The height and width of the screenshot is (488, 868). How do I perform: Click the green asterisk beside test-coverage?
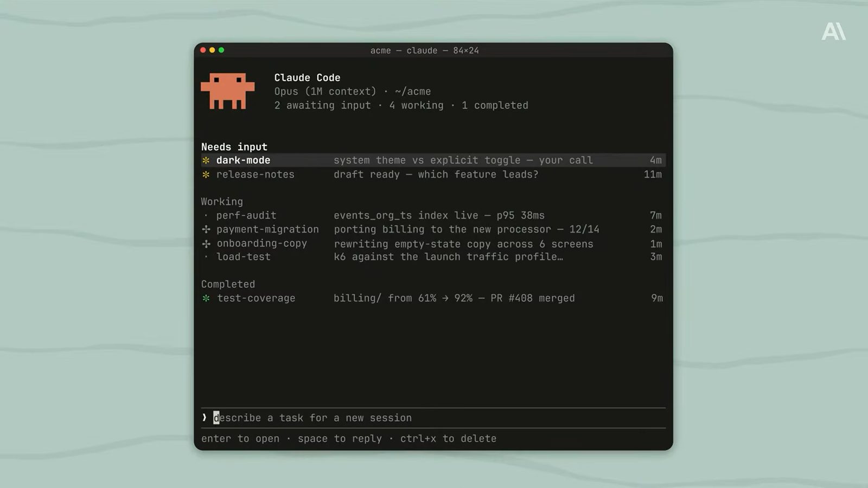tap(206, 298)
